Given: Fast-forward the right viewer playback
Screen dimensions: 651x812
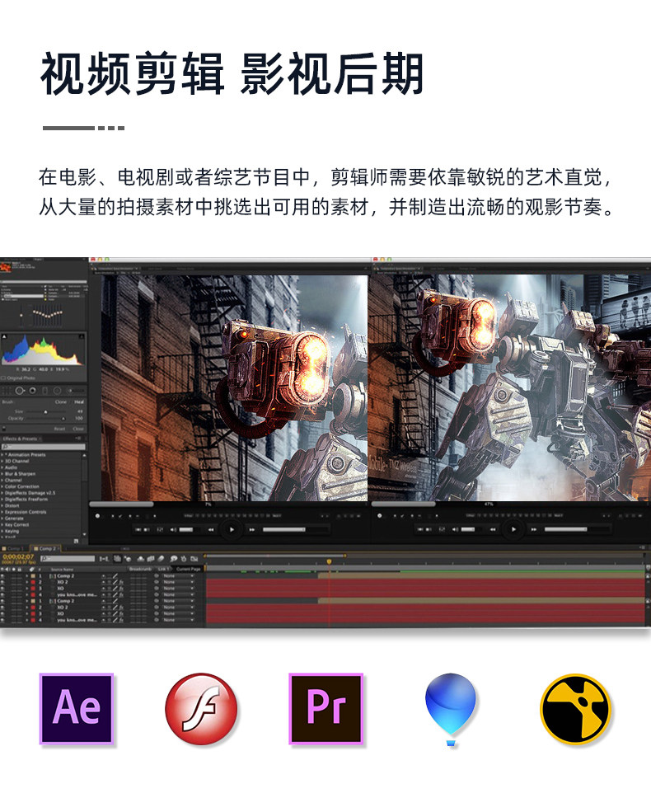Looking at the screenshot, I should 533,529.
